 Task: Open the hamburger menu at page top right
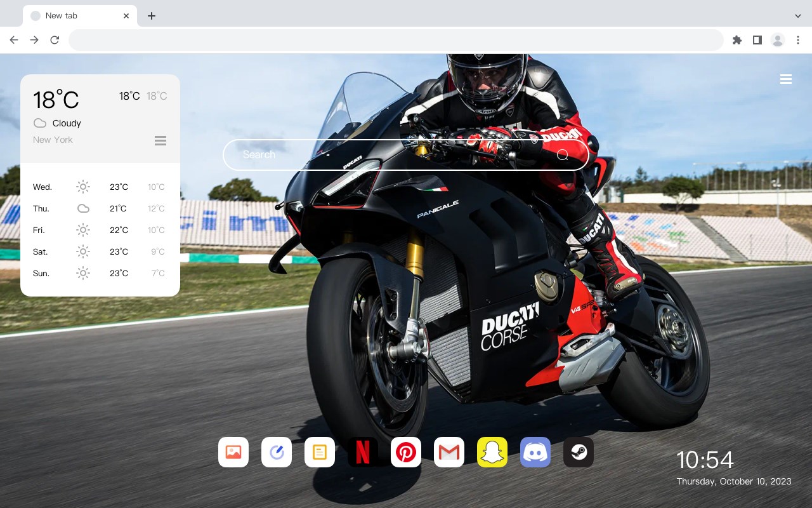(786, 79)
